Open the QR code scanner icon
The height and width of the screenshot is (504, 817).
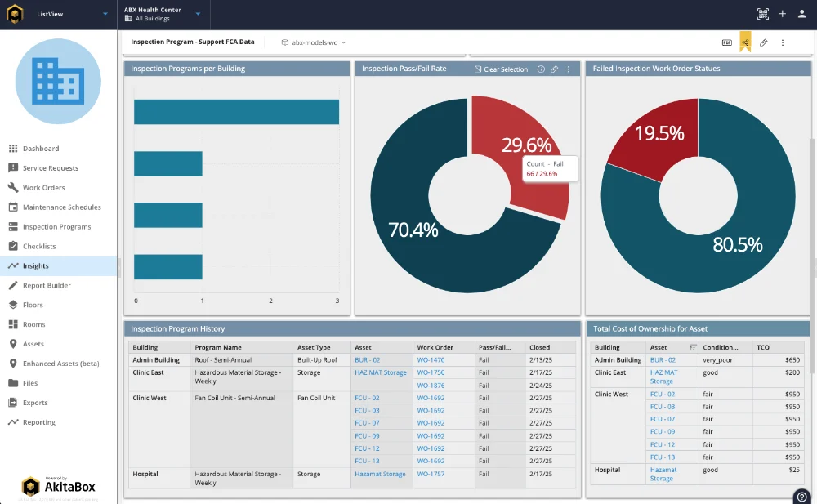pos(763,14)
